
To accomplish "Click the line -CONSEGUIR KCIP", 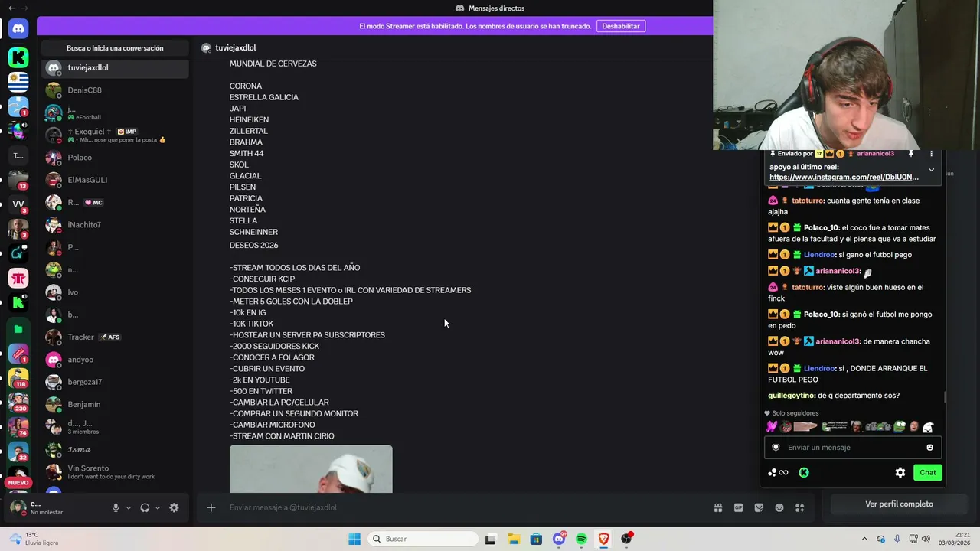I will [262, 279].
